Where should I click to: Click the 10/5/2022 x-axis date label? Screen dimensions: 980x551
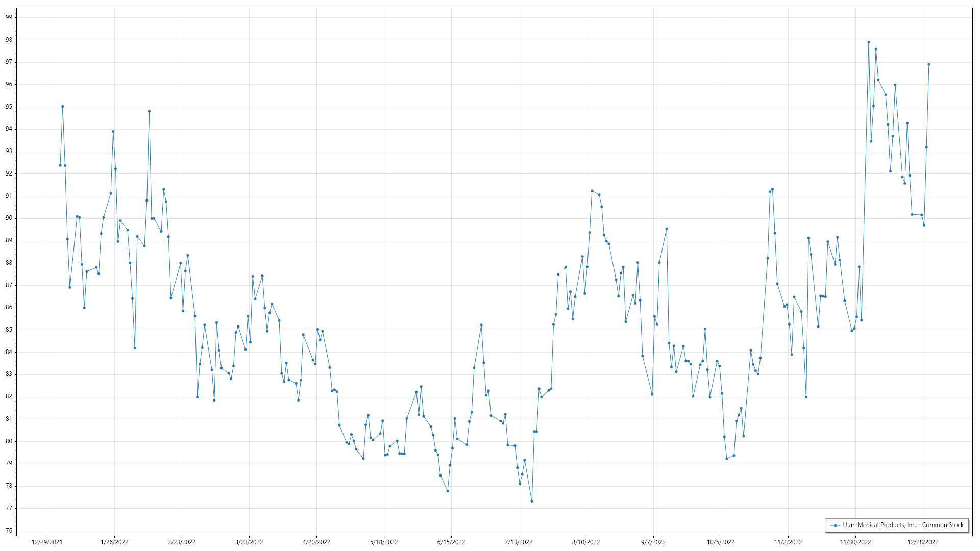[721, 542]
